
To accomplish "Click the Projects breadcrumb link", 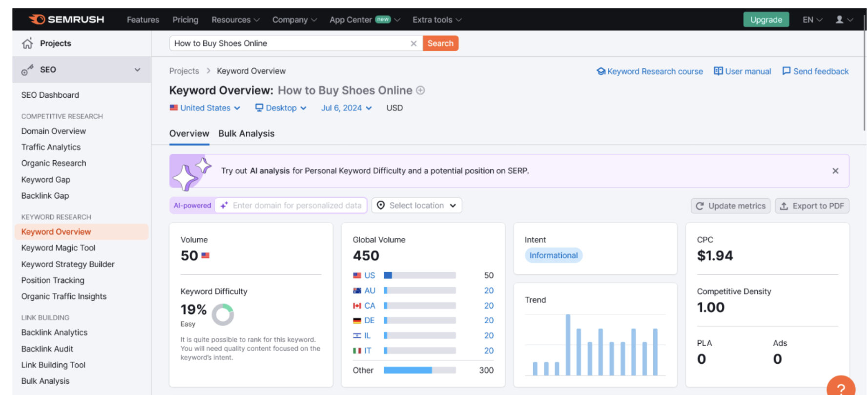I will (184, 71).
